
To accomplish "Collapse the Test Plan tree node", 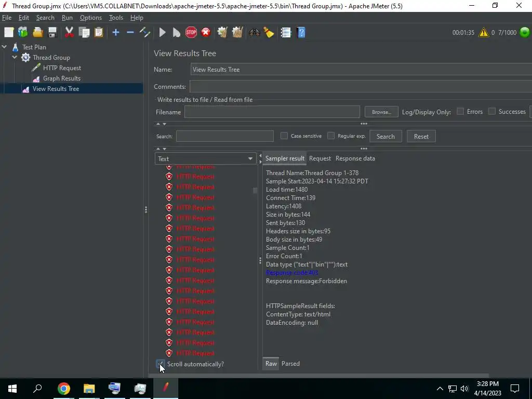I will tap(4, 47).
